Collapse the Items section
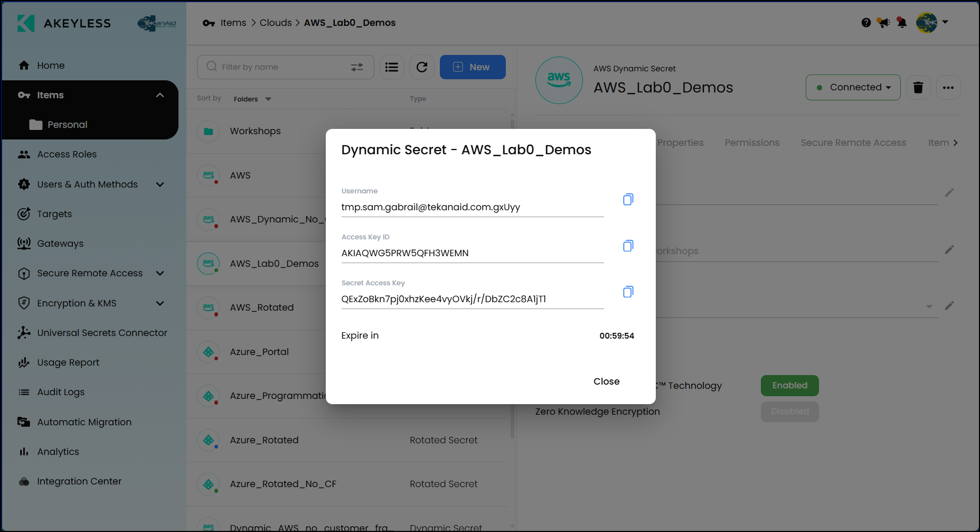 pyautogui.click(x=160, y=95)
